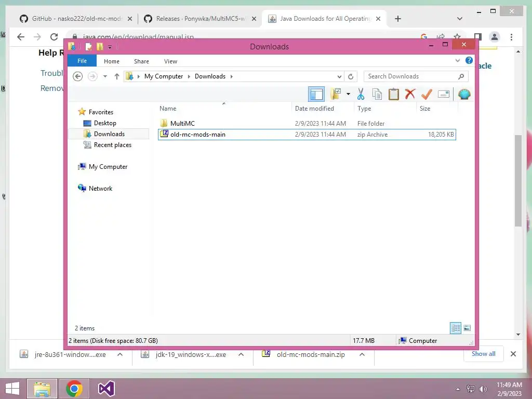Open address bar history dropdown
Image resolution: width=532 pixels, height=399 pixels.
(339, 76)
